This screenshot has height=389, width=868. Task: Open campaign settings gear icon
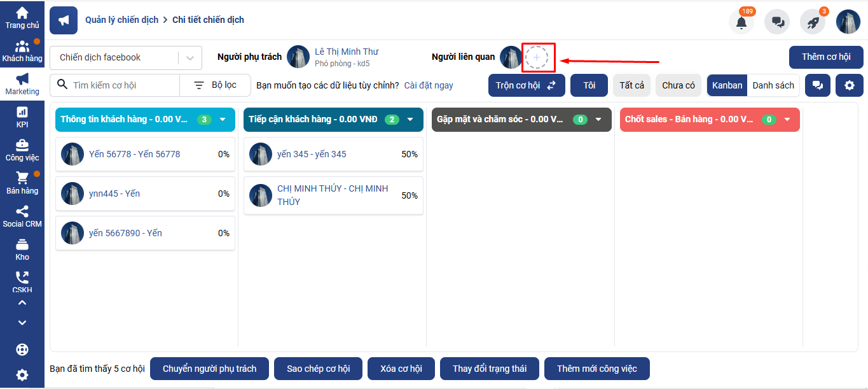849,85
